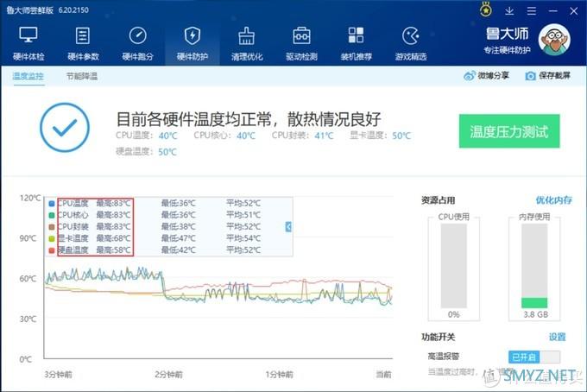Image resolution: width=587 pixels, height=392 pixels.
Task: Click the CPU温度 40℃ reading
Action: click(x=147, y=136)
